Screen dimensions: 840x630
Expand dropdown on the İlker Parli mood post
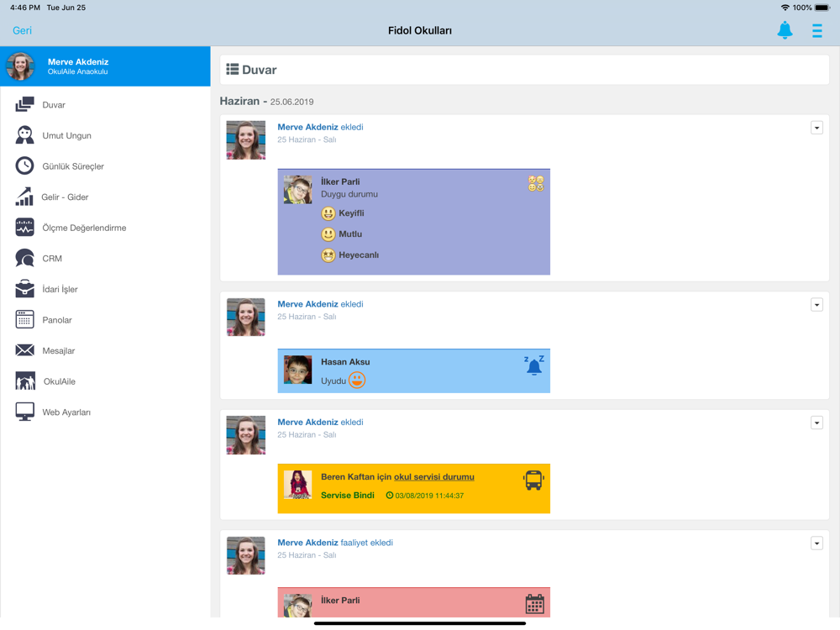click(x=816, y=128)
